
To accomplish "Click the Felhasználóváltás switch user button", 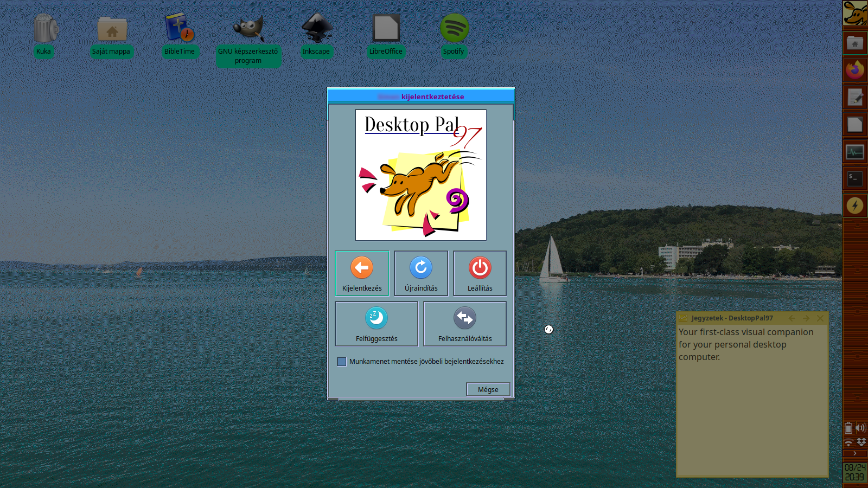I will 465,324.
